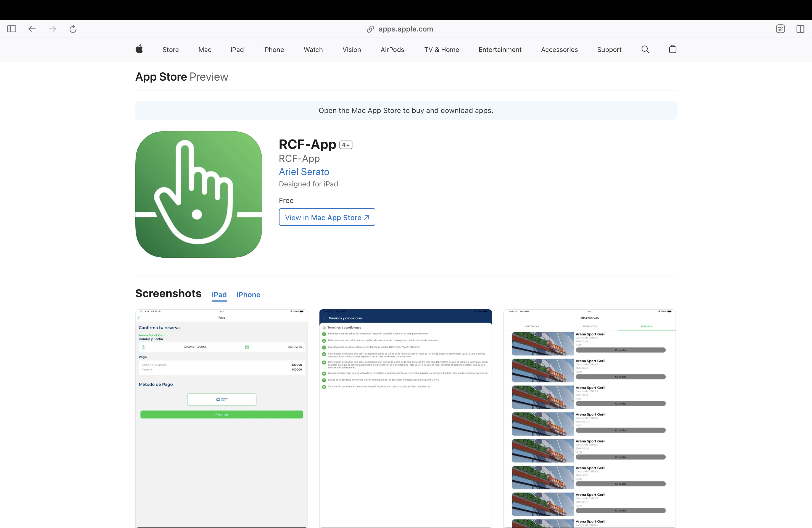This screenshot has width=812, height=528.
Task: Reload the page with refresh icon
Action: pyautogui.click(x=73, y=29)
